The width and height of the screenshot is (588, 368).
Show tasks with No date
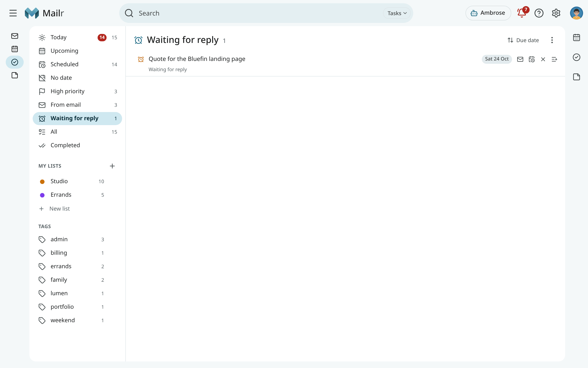[x=77, y=78]
